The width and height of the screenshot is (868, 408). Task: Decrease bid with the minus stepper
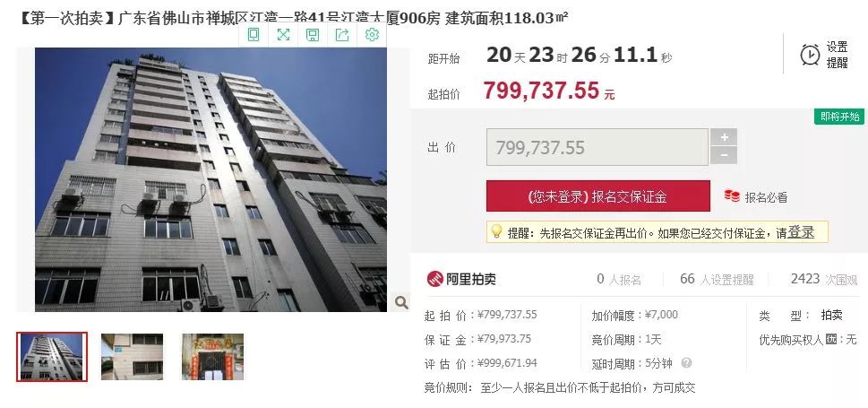click(724, 156)
